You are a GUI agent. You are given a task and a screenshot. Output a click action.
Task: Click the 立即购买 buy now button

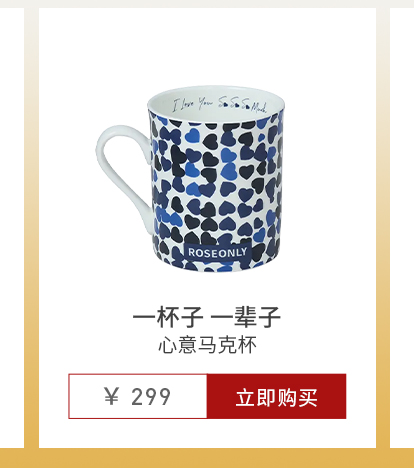tap(276, 396)
